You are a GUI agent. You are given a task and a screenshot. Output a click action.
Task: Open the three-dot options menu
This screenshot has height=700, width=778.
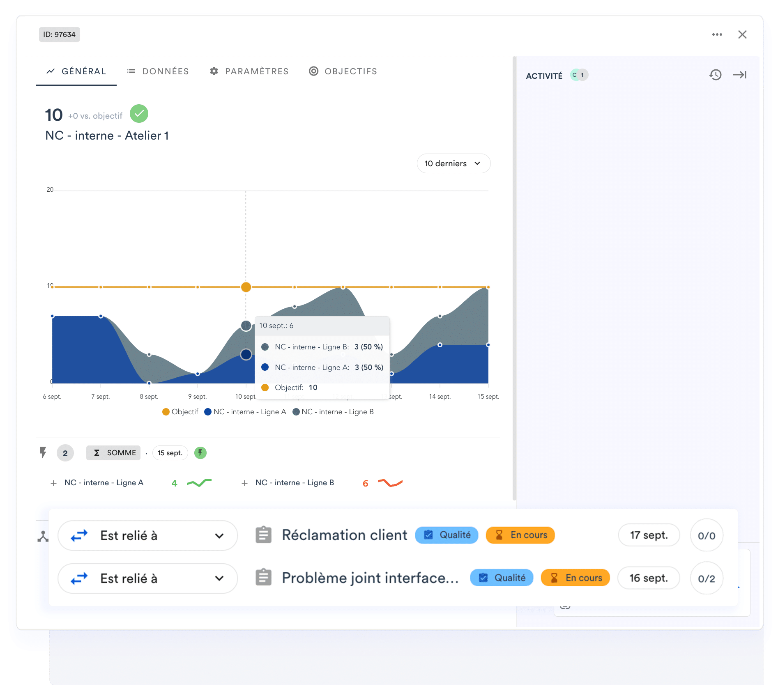point(717,34)
